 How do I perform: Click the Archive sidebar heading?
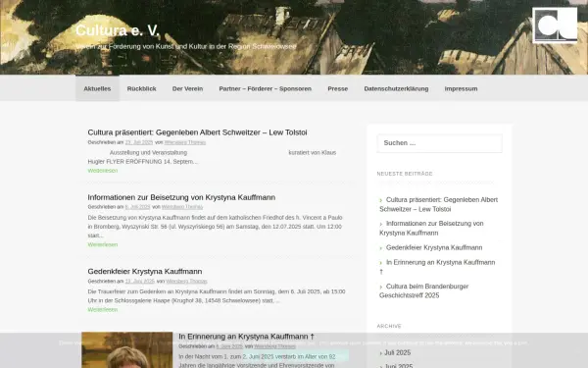coord(389,326)
